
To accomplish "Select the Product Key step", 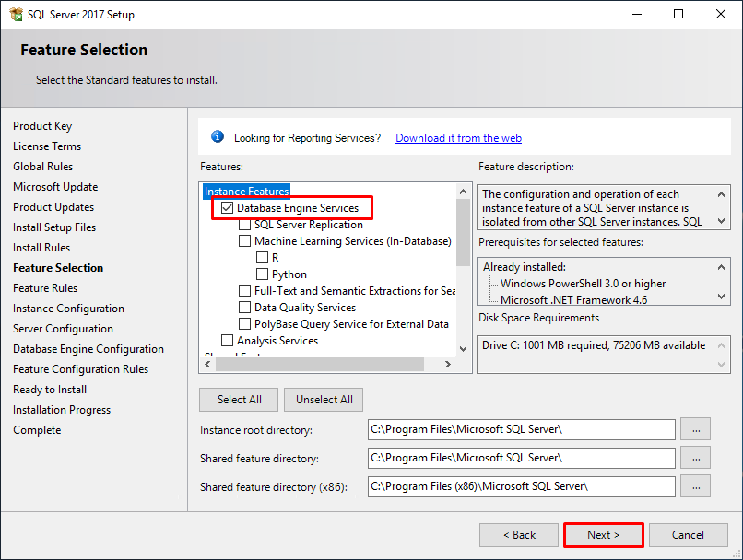I will click(x=42, y=126).
